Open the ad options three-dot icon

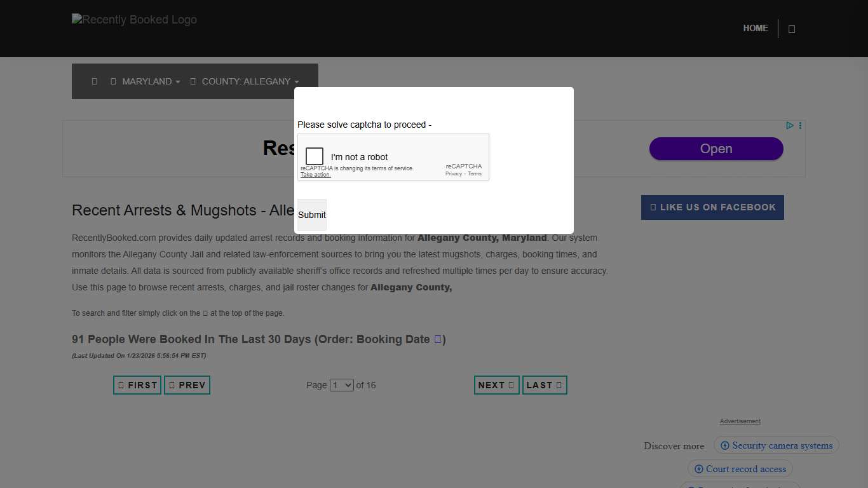click(x=800, y=125)
